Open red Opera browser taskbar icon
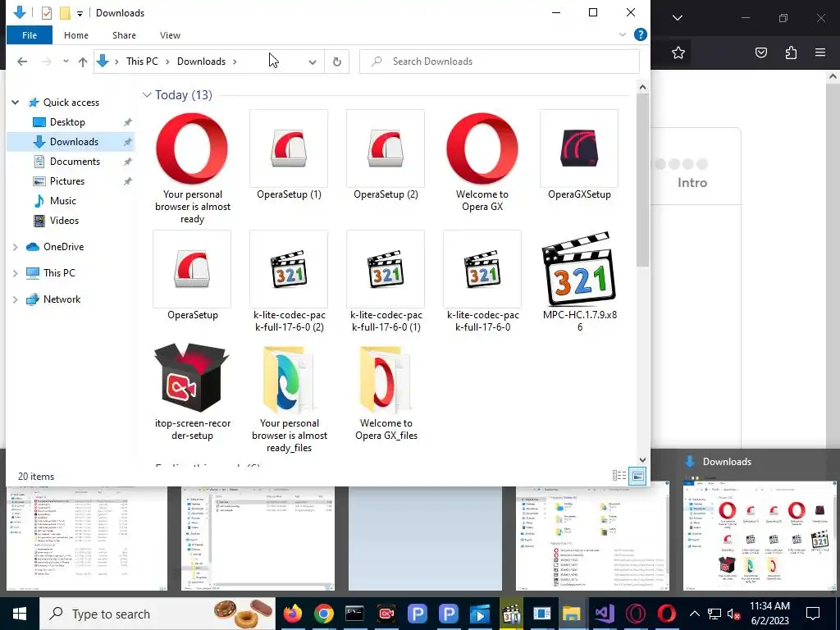The image size is (840, 630). coord(667,614)
